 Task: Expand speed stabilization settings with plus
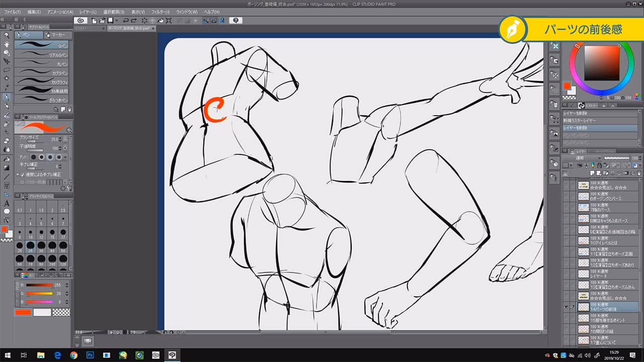pos(18,174)
